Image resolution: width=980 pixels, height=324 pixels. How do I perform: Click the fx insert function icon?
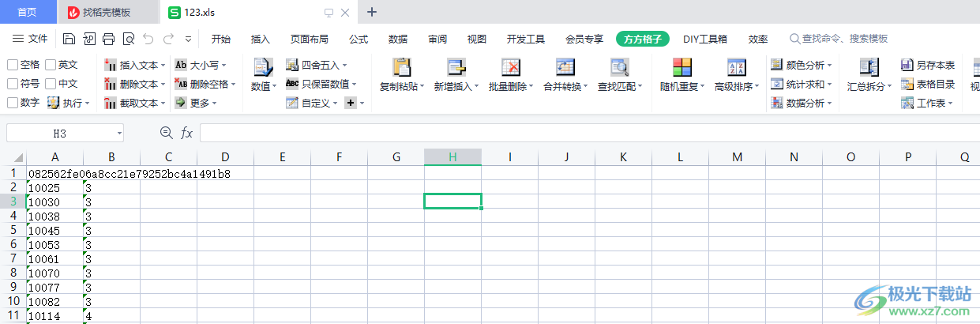[186, 133]
